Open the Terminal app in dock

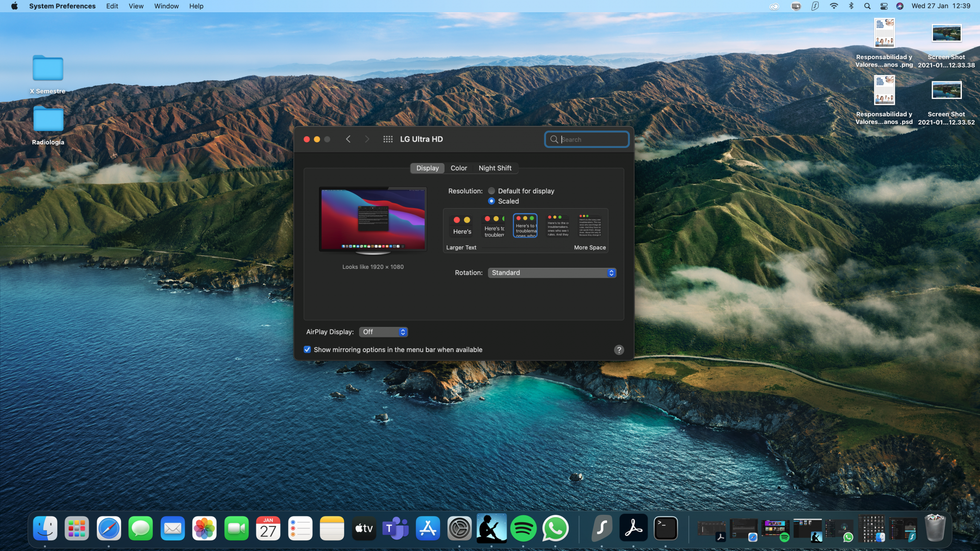click(665, 529)
